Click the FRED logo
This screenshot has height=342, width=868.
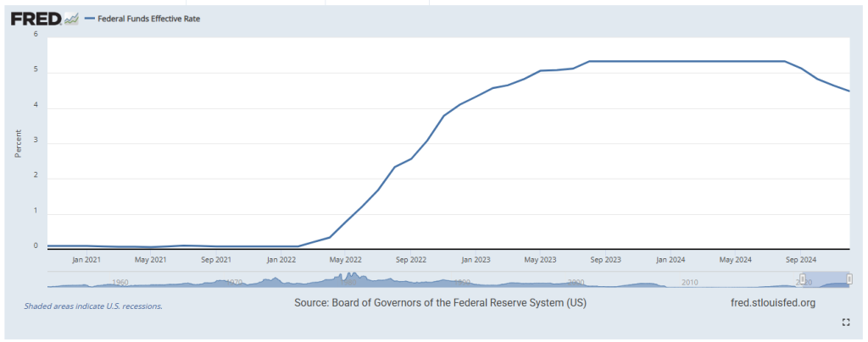[36, 19]
